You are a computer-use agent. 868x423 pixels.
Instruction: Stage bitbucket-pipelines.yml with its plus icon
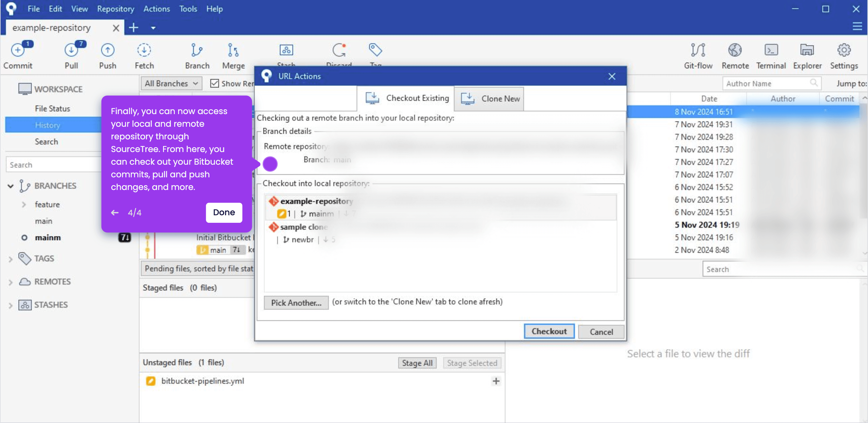point(496,381)
